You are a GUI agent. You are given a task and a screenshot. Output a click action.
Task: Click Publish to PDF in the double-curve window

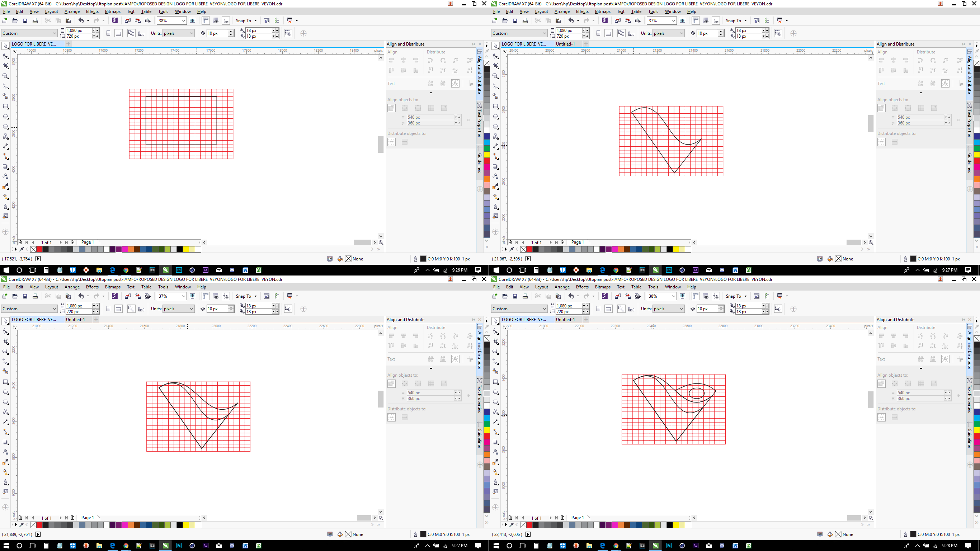click(148, 296)
